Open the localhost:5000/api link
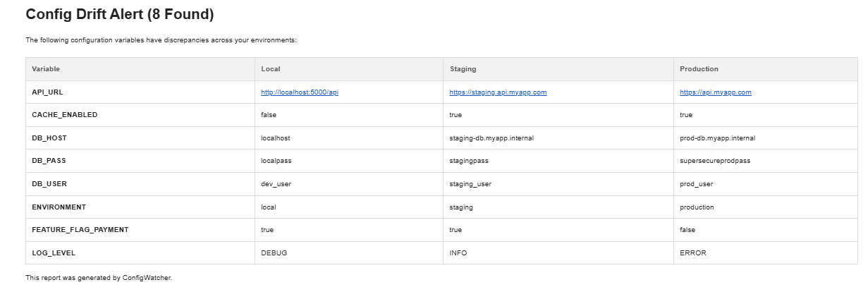The image size is (868, 292). [x=300, y=92]
